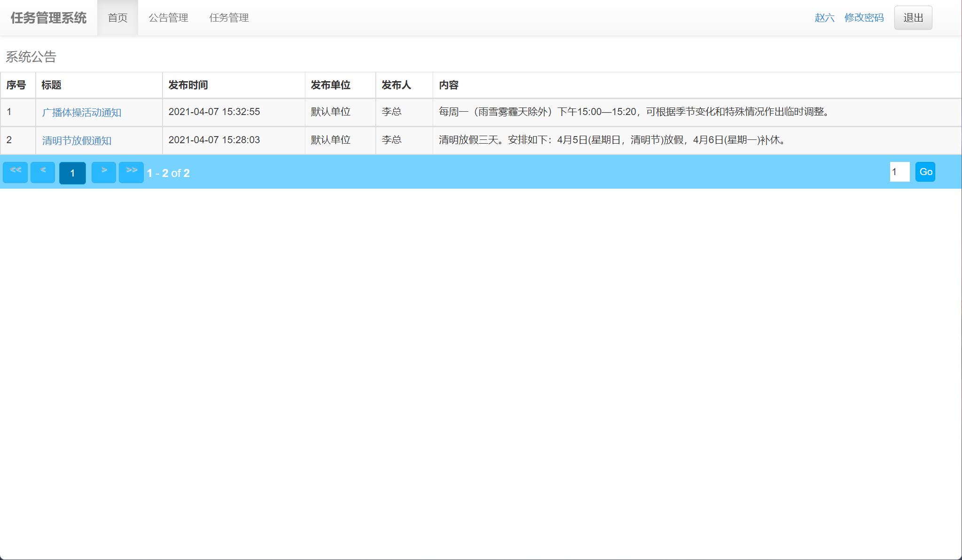The image size is (962, 560).
Task: Return to 首页 tab
Action: pyautogui.click(x=117, y=18)
